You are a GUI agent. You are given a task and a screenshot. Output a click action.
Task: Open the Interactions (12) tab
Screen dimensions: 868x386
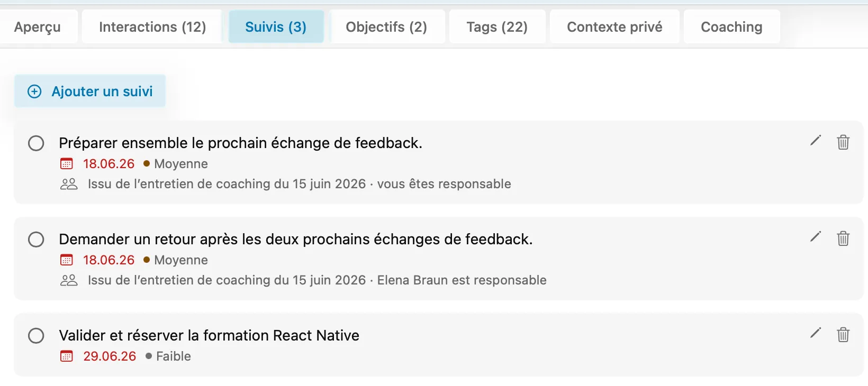click(x=152, y=27)
